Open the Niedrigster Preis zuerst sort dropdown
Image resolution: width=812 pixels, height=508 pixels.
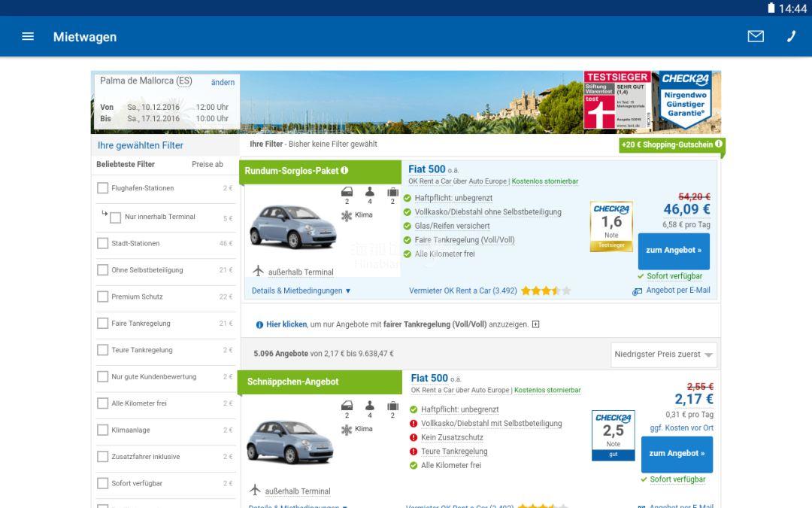pos(664,354)
